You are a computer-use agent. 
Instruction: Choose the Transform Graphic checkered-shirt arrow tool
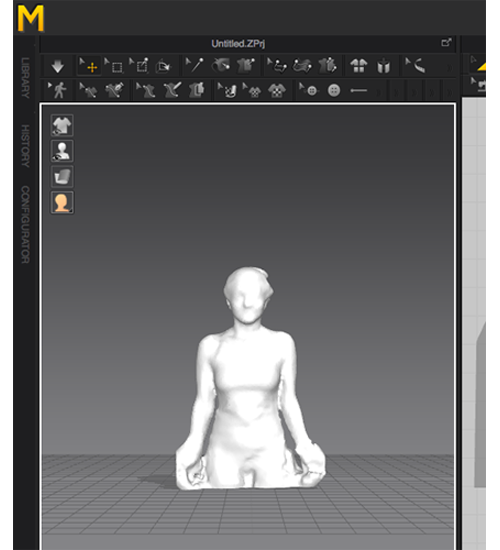(252, 90)
